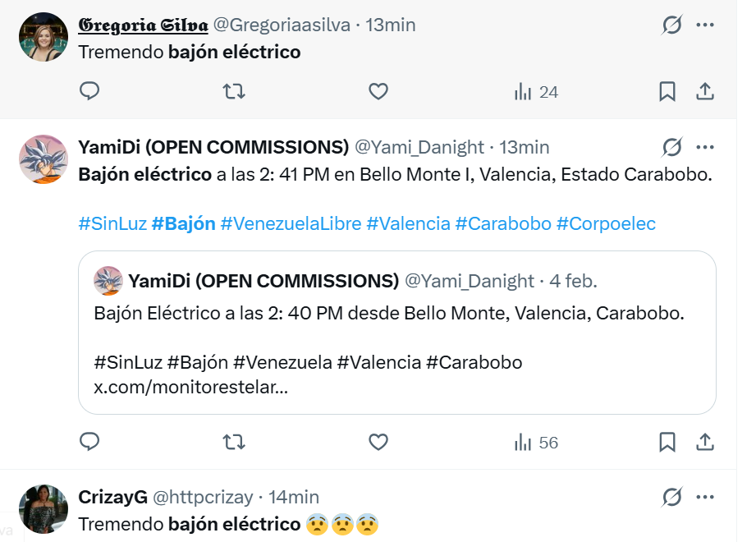Open more options on CrizayG's tweet
Image resolution: width=756 pixels, height=542 pixels.
pos(704,497)
